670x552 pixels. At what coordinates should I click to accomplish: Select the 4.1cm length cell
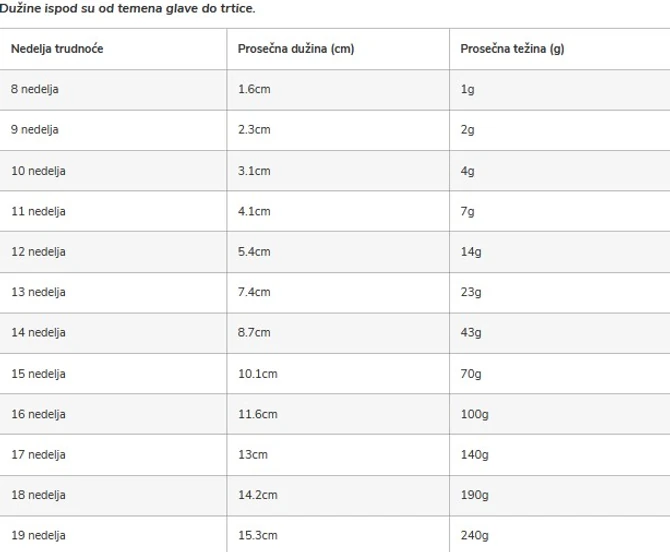254,211
